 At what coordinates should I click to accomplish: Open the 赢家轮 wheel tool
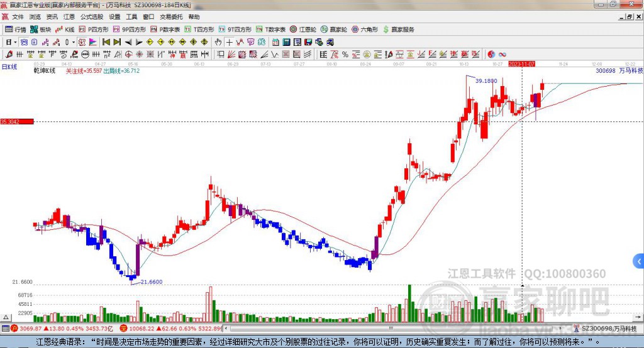click(334, 30)
